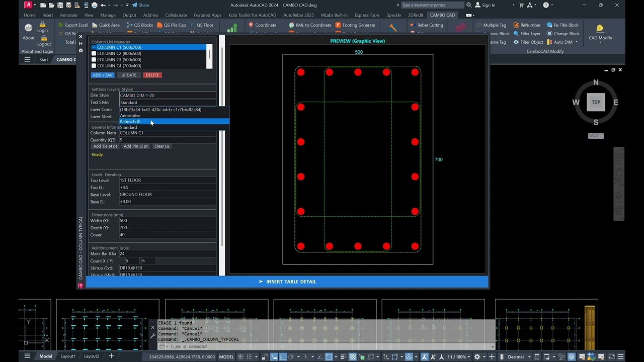The height and width of the screenshot is (362, 644).
Task: Click the red DELETE button
Action: (x=152, y=75)
